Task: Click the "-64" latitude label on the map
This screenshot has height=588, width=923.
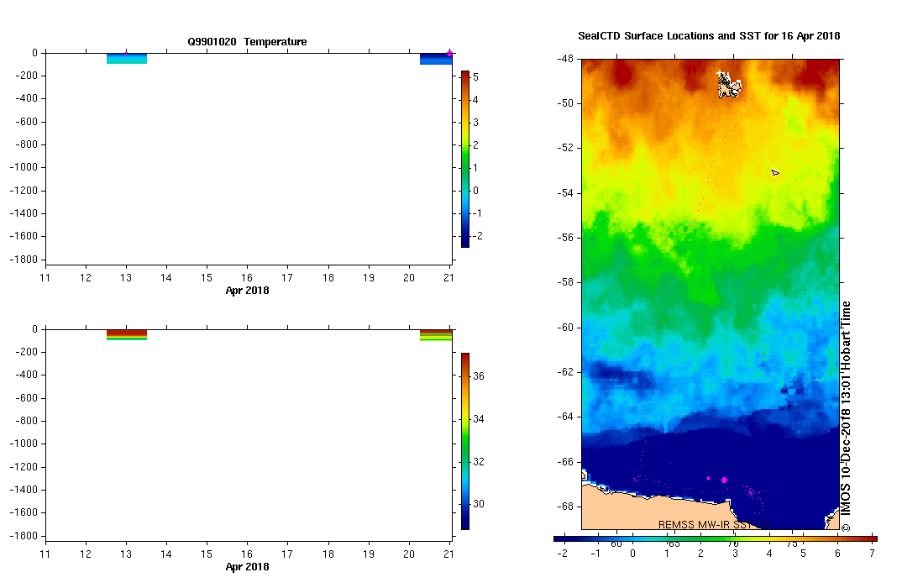Action: [x=565, y=417]
